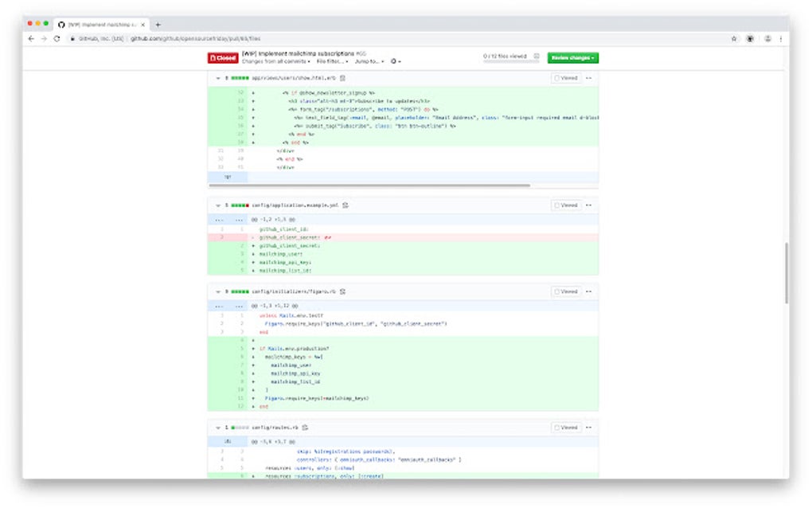Image resolution: width=812 pixels, height=508 pixels.
Task: Open the kebab menu for show.html.erb
Action: (588, 77)
